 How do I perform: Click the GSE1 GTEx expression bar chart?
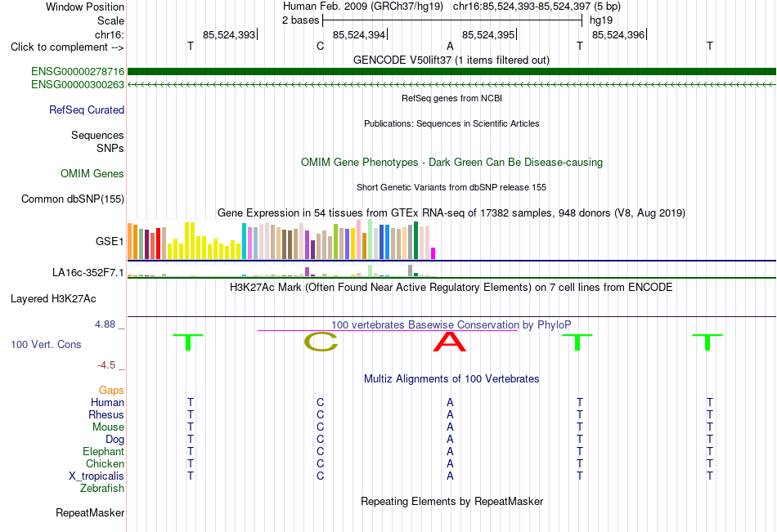click(x=281, y=240)
